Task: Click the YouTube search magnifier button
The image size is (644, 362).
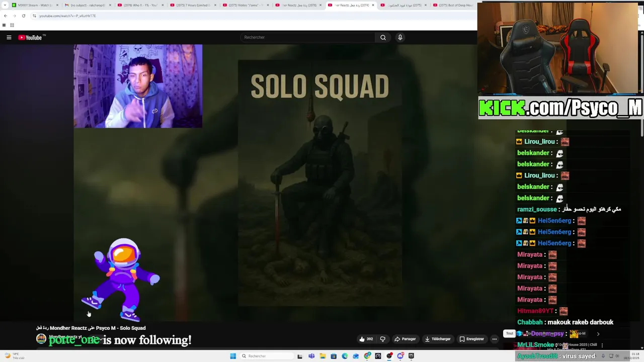Action: tap(383, 37)
